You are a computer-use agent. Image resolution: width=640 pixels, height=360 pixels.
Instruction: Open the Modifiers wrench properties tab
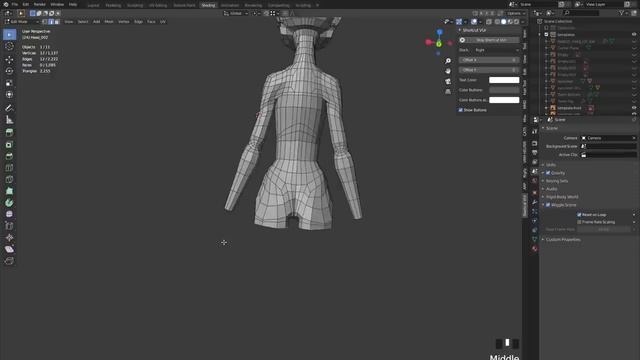point(534,202)
